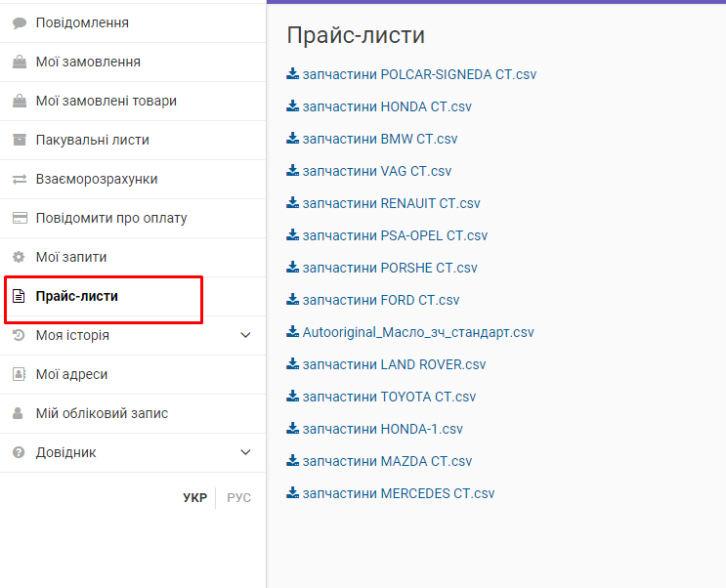This screenshot has height=588, width=726.
Task: Switch language to УКР
Action: click(194, 498)
